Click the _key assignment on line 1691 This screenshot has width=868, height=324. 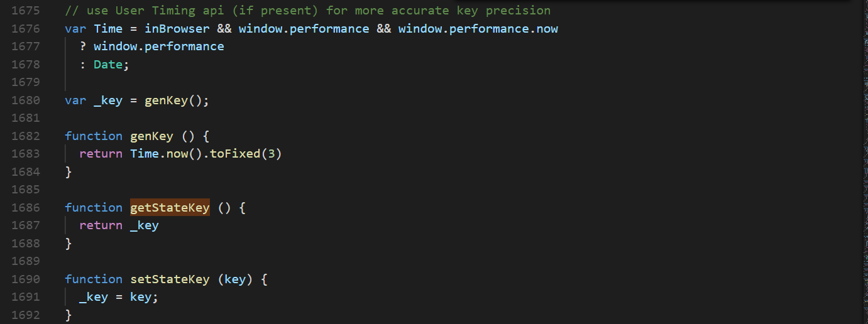[94, 297]
